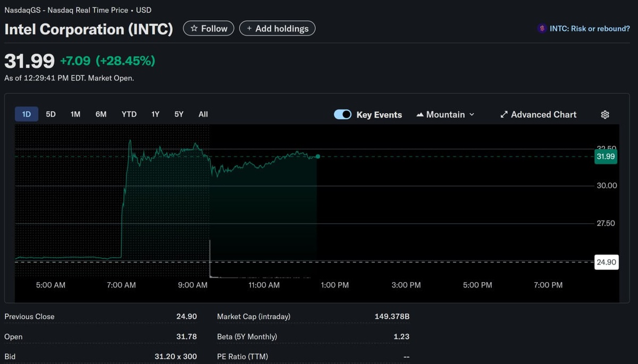Click the Market Cap (intraday) label
Viewport: 638px width, 364px height.
coord(254,317)
